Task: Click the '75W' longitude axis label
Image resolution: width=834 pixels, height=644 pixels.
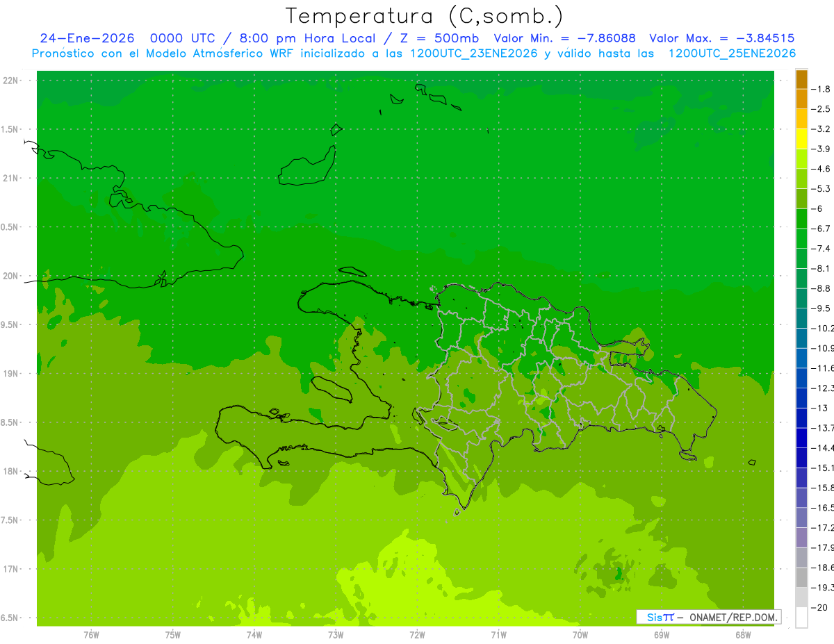Action: click(x=172, y=635)
